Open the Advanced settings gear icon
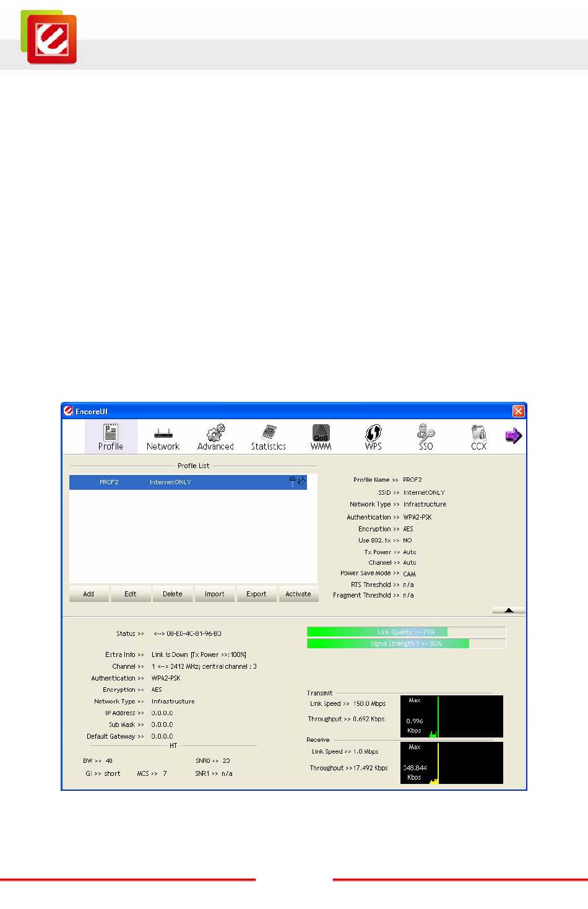This screenshot has width=588, height=909. point(215,433)
